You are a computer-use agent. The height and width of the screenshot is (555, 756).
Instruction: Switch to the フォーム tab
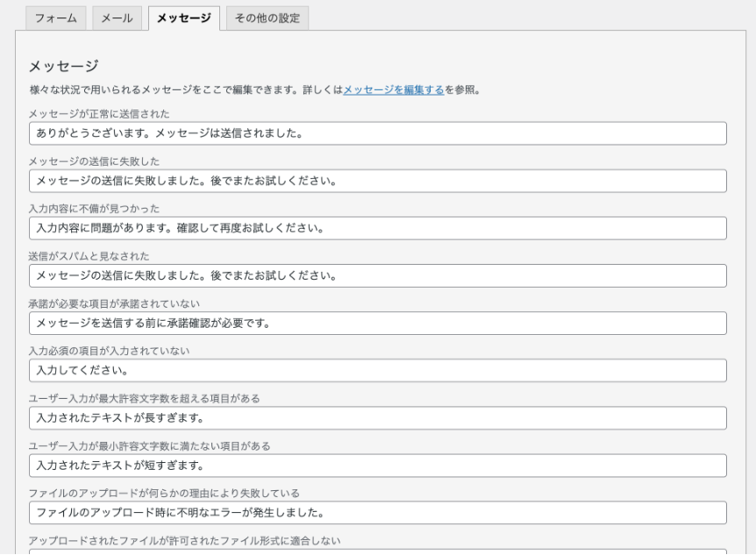pyautogui.click(x=55, y=18)
